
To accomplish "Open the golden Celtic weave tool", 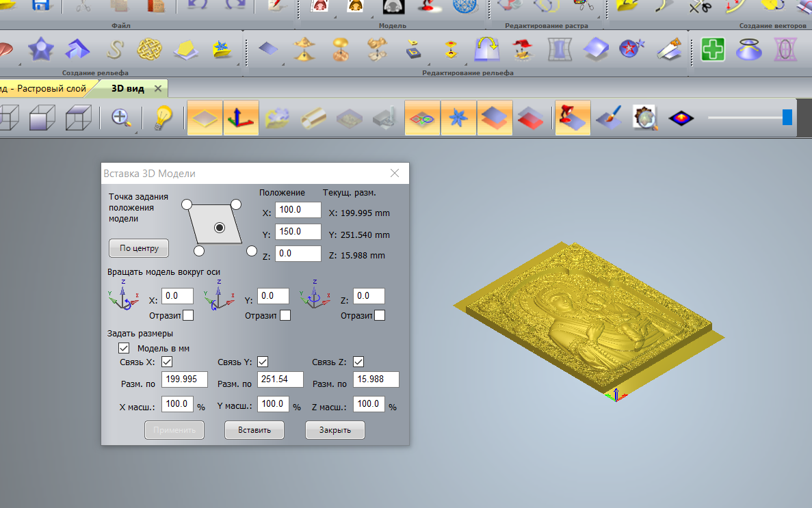I will (x=149, y=50).
